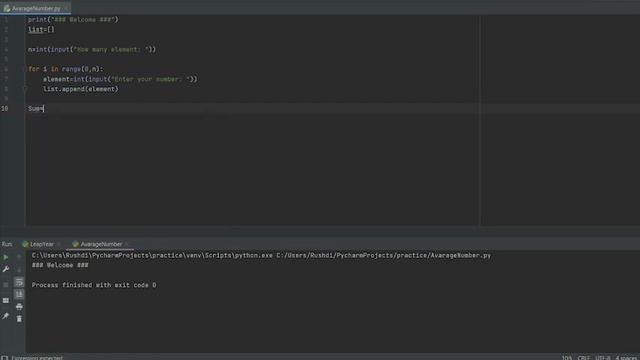Click the Python file icon on editor tab
This screenshot has width=640, height=360.
7,8
